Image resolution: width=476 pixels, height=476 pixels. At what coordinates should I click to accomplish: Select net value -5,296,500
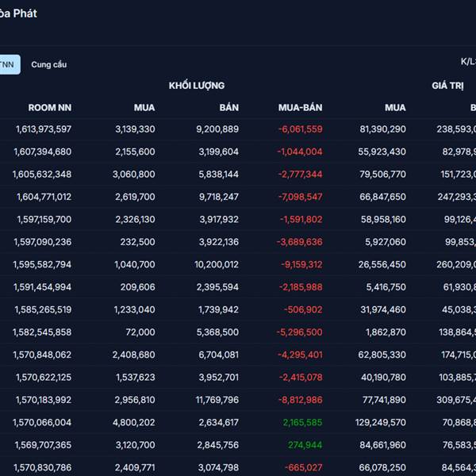point(300,332)
